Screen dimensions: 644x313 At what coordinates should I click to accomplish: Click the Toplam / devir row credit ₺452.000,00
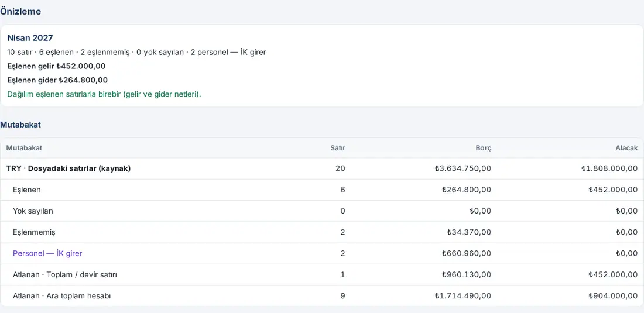(x=613, y=274)
